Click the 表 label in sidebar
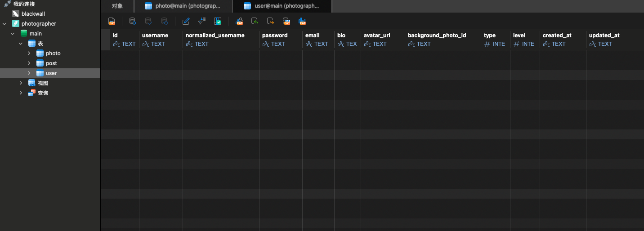The height and width of the screenshot is (231, 644). click(40, 44)
